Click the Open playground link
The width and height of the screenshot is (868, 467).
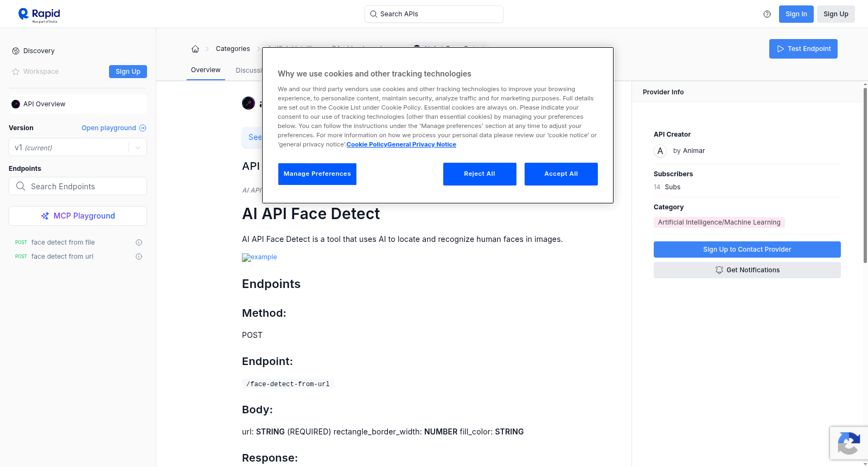tap(114, 128)
